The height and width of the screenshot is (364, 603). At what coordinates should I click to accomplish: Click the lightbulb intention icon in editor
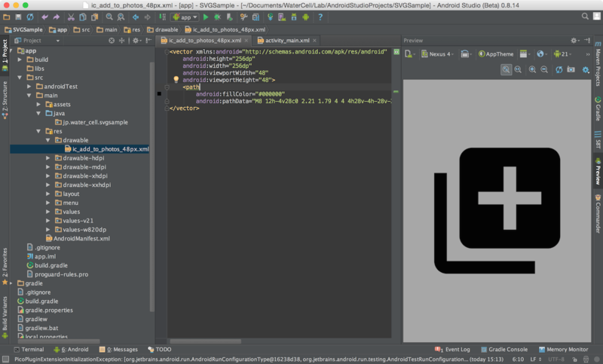(x=176, y=80)
